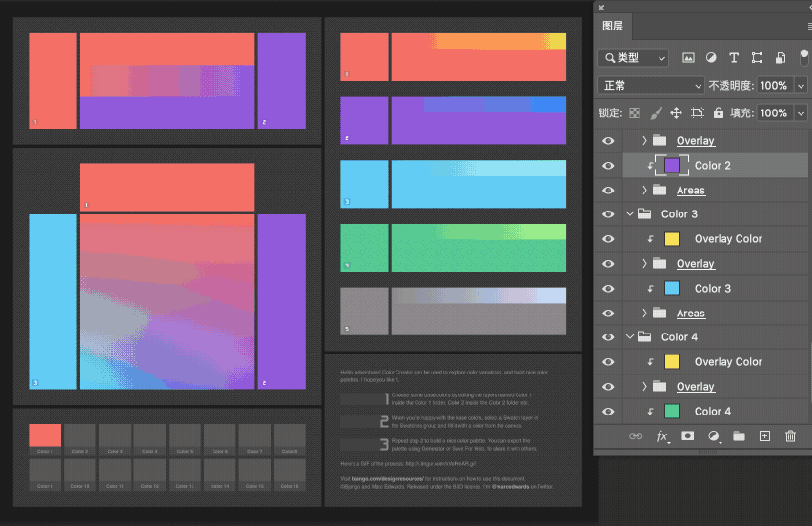The width and height of the screenshot is (812, 526).
Task: Switch to the 图层 panel tab
Action: click(x=613, y=27)
